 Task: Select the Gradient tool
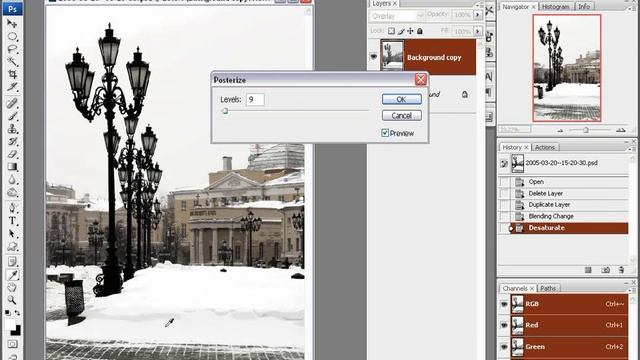click(x=12, y=167)
